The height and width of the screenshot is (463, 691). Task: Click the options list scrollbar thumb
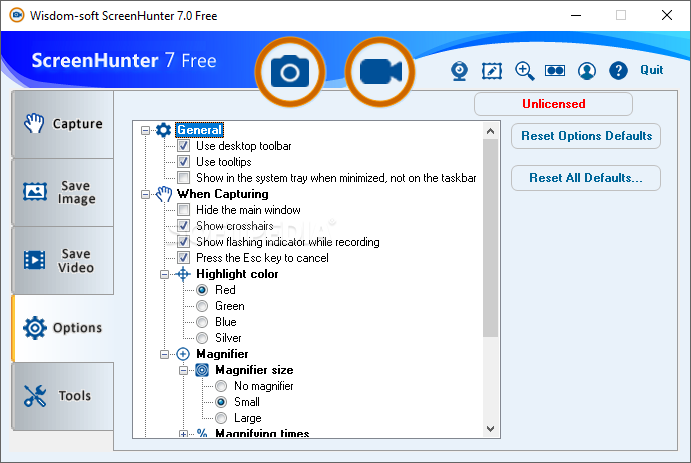[490, 238]
